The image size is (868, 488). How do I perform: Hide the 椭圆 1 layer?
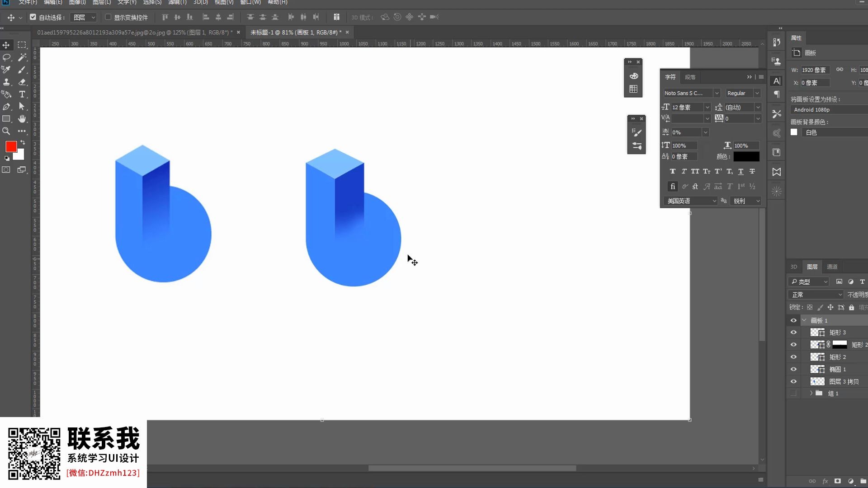[793, 369]
